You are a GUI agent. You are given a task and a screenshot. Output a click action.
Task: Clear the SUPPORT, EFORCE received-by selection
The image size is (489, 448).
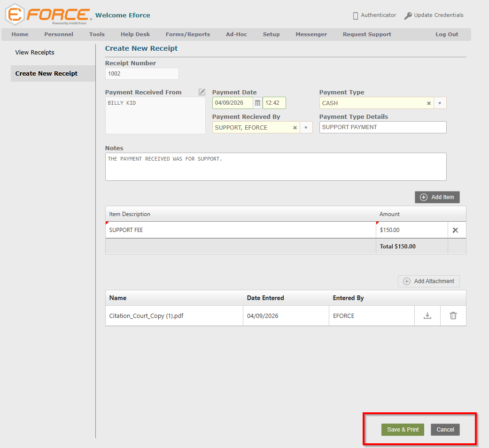[x=295, y=128]
